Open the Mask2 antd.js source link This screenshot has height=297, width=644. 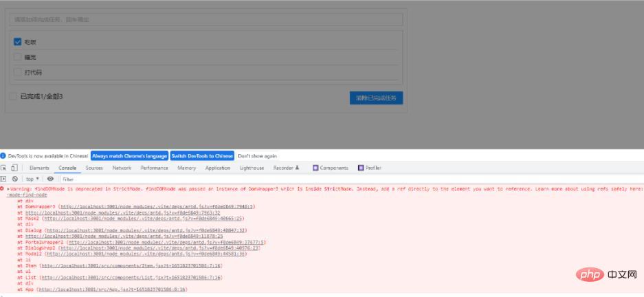144,219
